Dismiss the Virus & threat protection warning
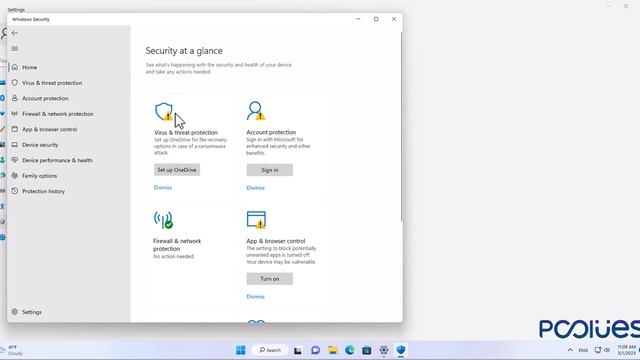The width and height of the screenshot is (640, 360). point(163,188)
